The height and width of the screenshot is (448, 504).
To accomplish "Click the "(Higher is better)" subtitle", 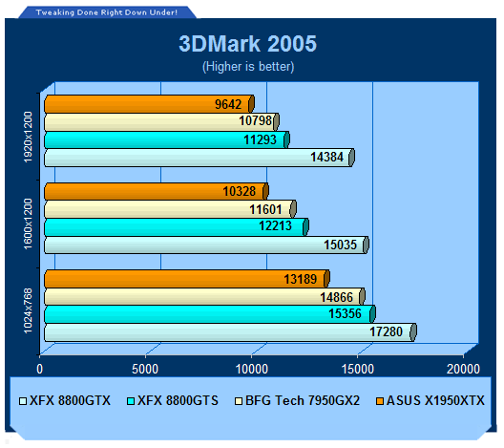I will tap(248, 67).
